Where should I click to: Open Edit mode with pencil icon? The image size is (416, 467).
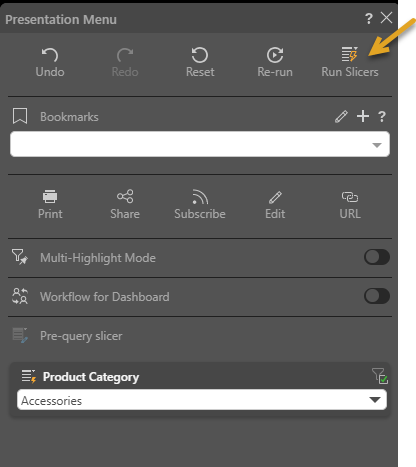point(275,197)
